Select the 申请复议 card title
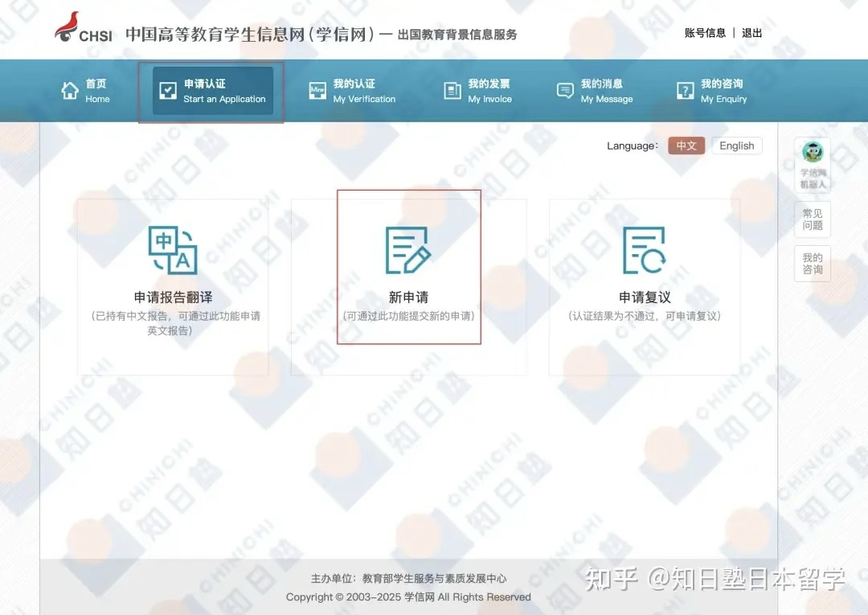Image resolution: width=868 pixels, height=615 pixels. [x=645, y=297]
